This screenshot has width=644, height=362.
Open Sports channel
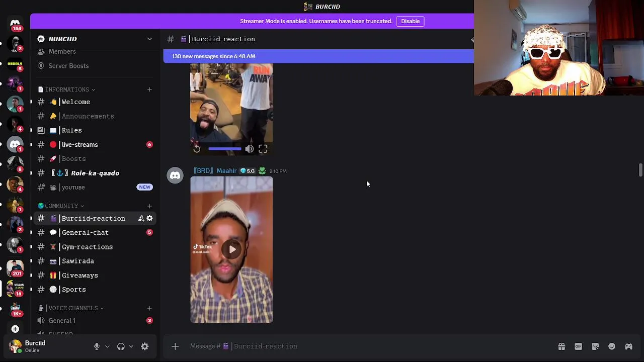click(95, 290)
